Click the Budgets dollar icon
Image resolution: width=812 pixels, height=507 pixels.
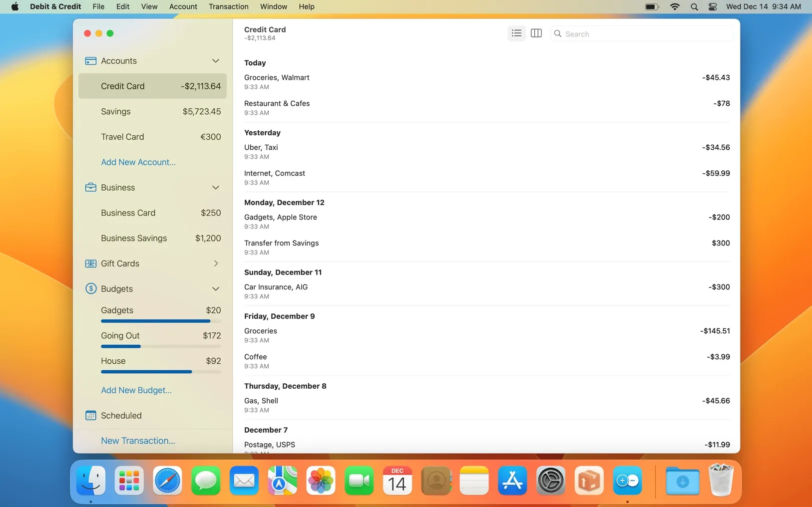(90, 288)
